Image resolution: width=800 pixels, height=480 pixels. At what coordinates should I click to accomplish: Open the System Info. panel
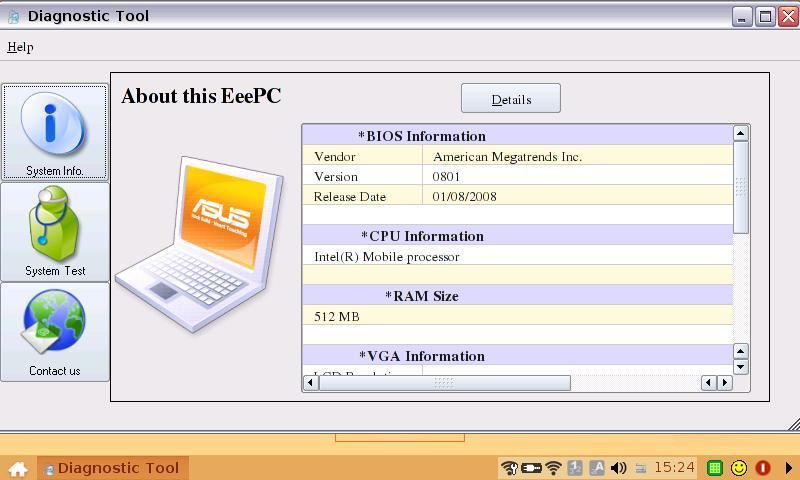coord(55,132)
